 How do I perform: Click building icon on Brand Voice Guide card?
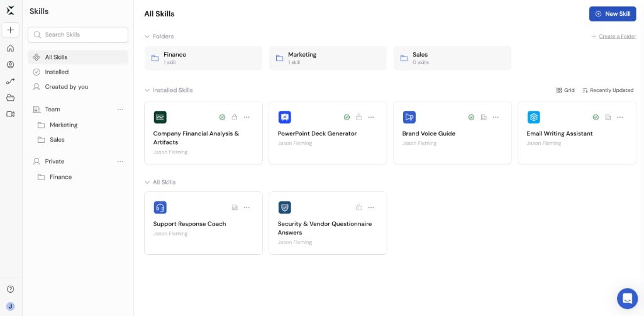pos(484,117)
